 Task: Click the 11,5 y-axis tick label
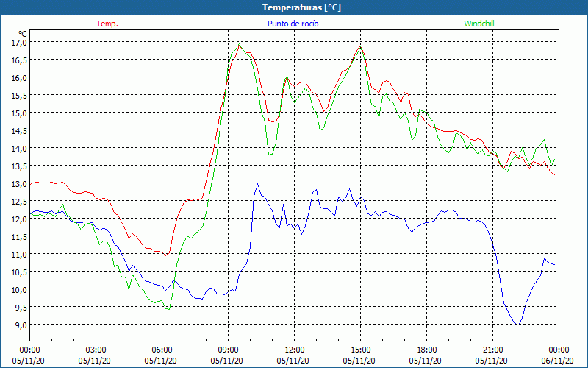19,236
